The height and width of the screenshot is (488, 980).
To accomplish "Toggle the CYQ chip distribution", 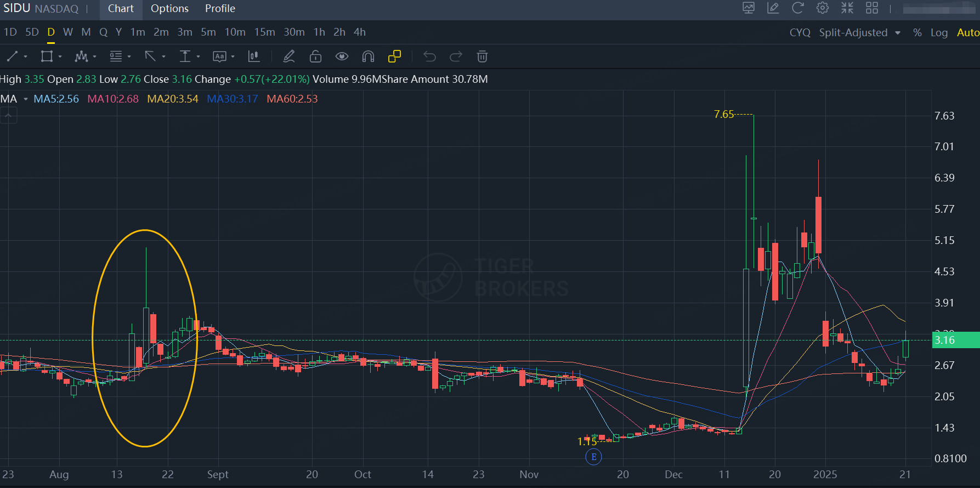I will [x=800, y=33].
